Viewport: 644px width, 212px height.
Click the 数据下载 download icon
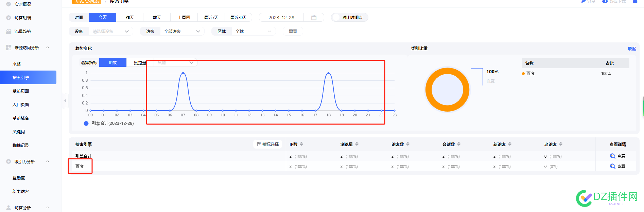click(605, 1)
